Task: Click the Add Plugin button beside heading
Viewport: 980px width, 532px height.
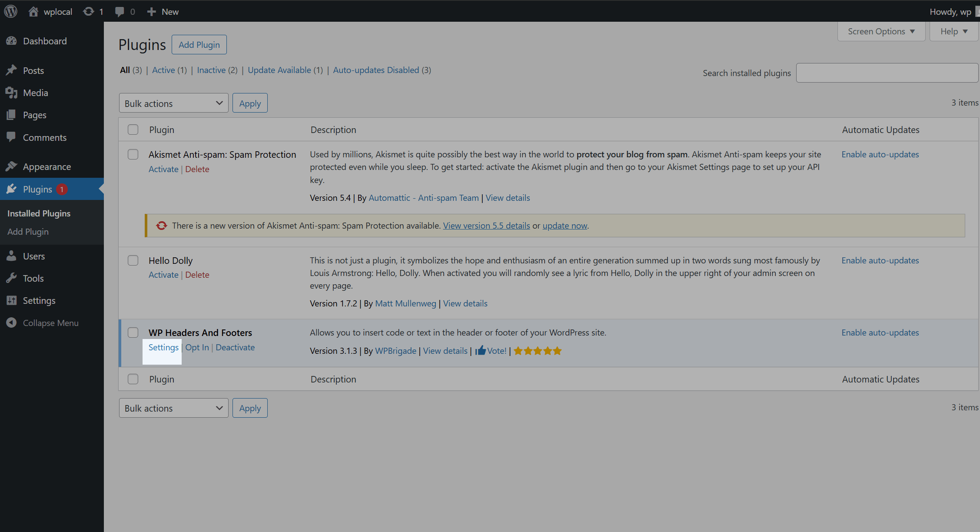Action: coord(199,45)
